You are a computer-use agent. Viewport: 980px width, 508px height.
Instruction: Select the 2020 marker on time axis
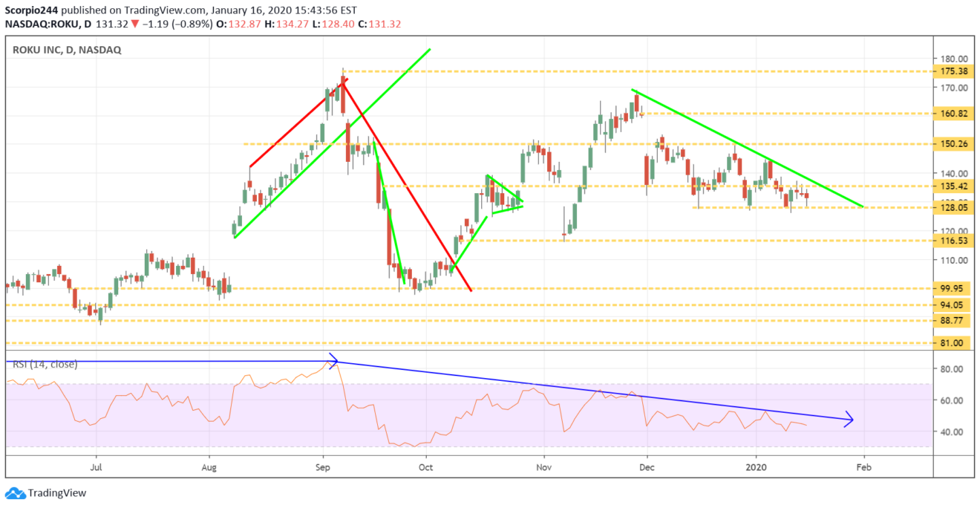757,468
